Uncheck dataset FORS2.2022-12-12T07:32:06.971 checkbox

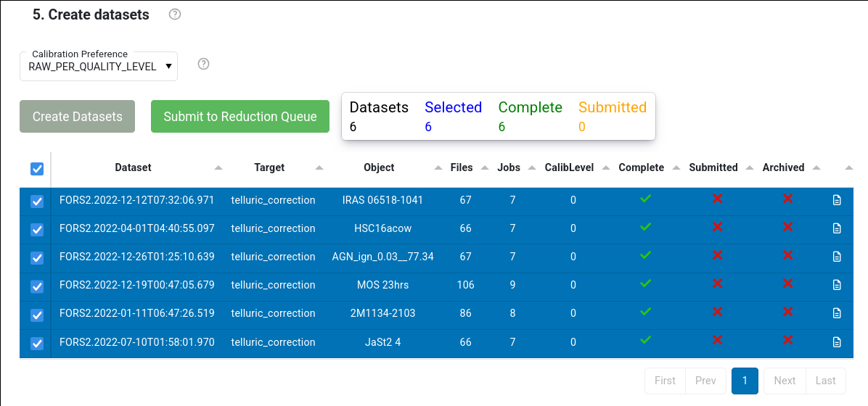36,202
